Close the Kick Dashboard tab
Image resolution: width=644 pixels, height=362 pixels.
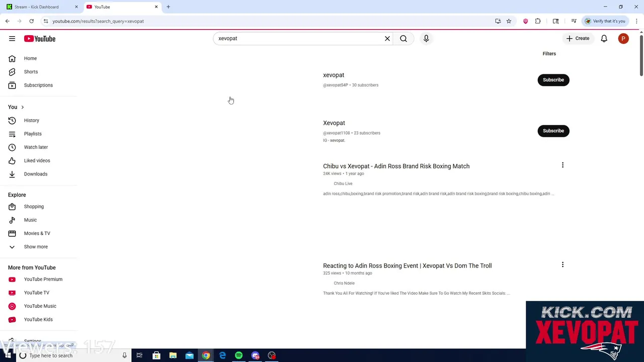click(76, 7)
